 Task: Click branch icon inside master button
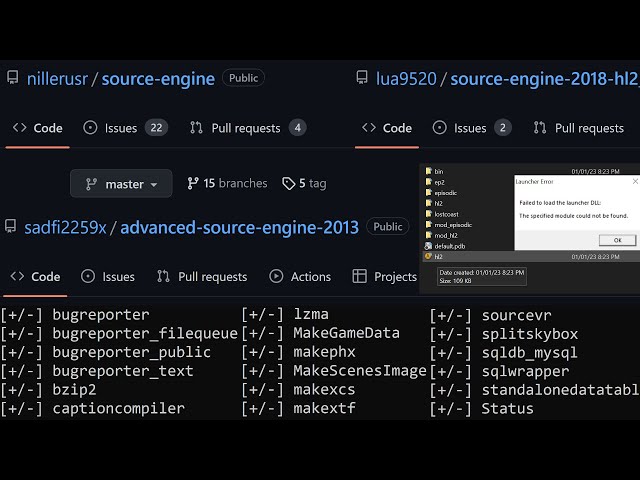pyautogui.click(x=91, y=184)
